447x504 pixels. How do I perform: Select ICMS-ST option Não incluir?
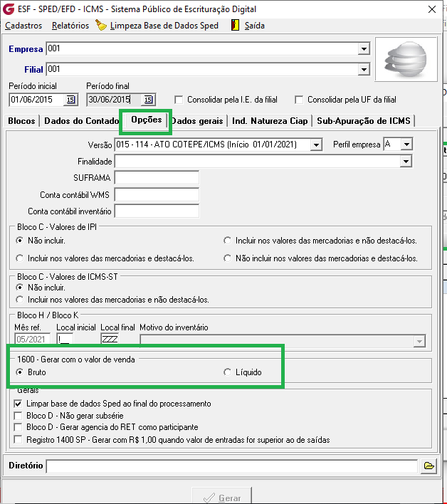tap(20, 288)
